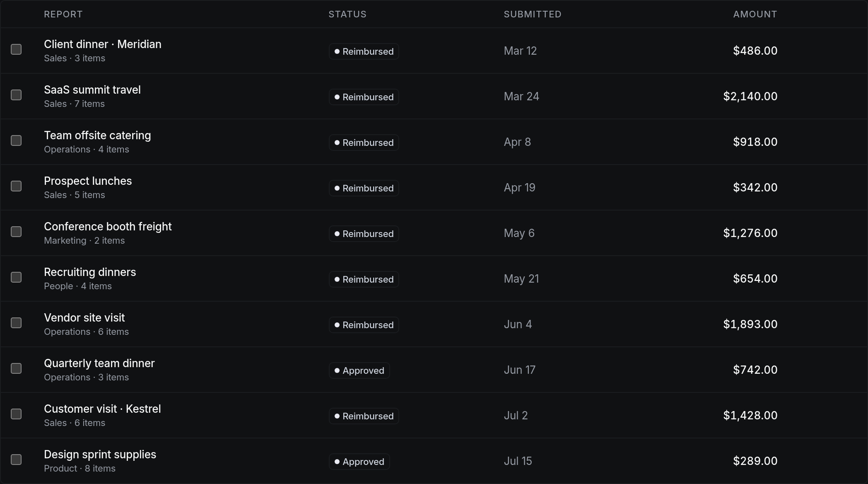Toggle the Prospect lunches row checkbox
868x484 pixels.
click(x=16, y=186)
